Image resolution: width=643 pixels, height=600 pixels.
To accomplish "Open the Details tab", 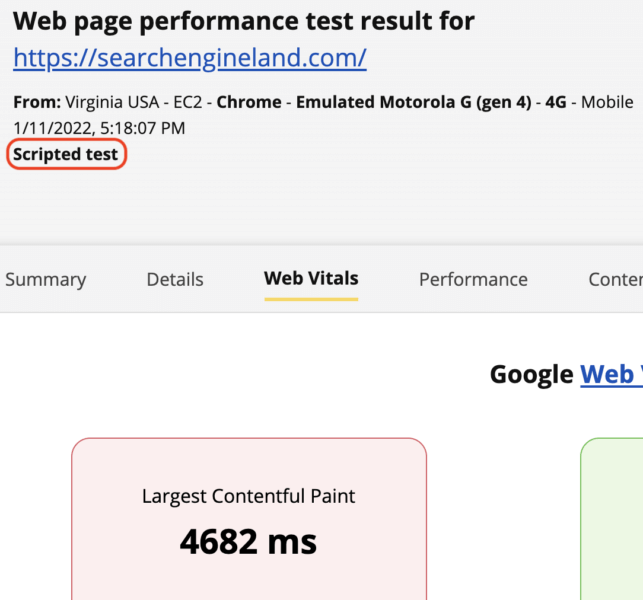I will (175, 280).
